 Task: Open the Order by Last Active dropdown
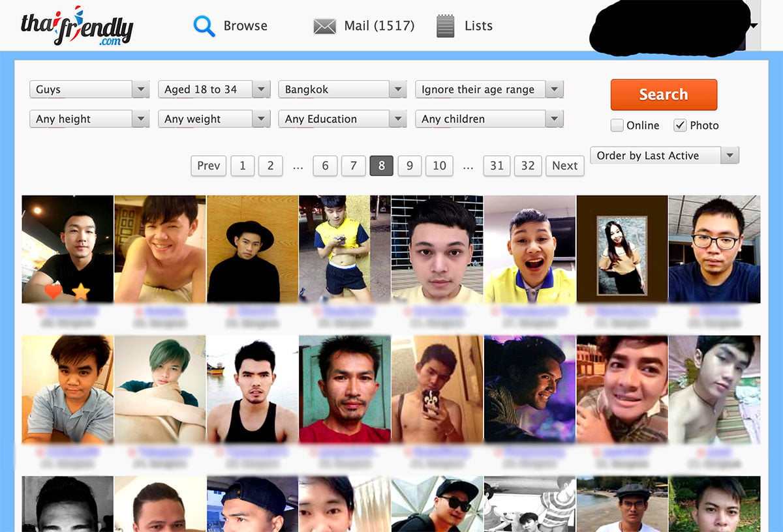click(664, 155)
